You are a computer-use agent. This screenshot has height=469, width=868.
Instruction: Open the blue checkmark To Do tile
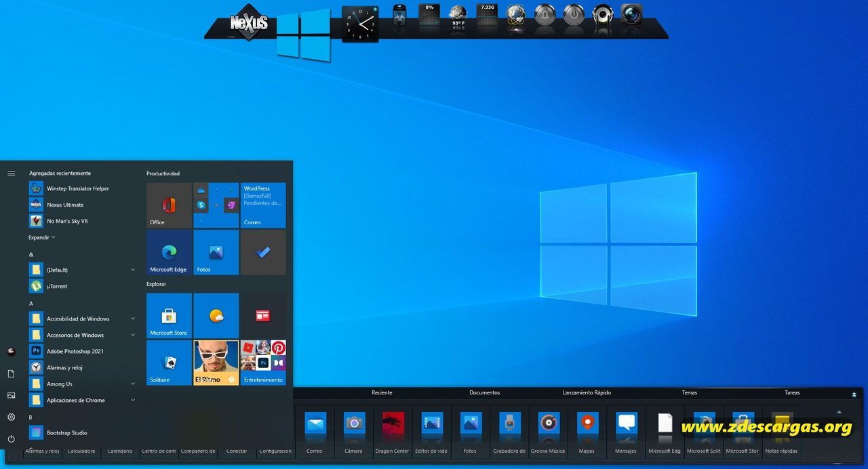(x=263, y=252)
